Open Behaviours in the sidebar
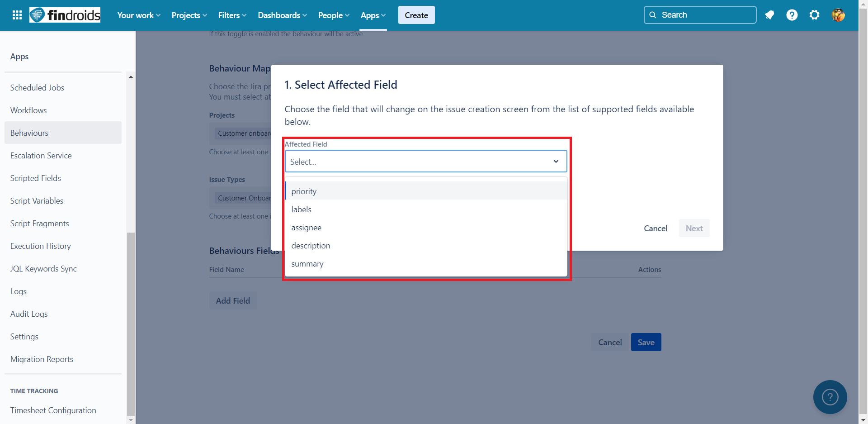Screen dimensions: 868x424 click(x=63, y=133)
